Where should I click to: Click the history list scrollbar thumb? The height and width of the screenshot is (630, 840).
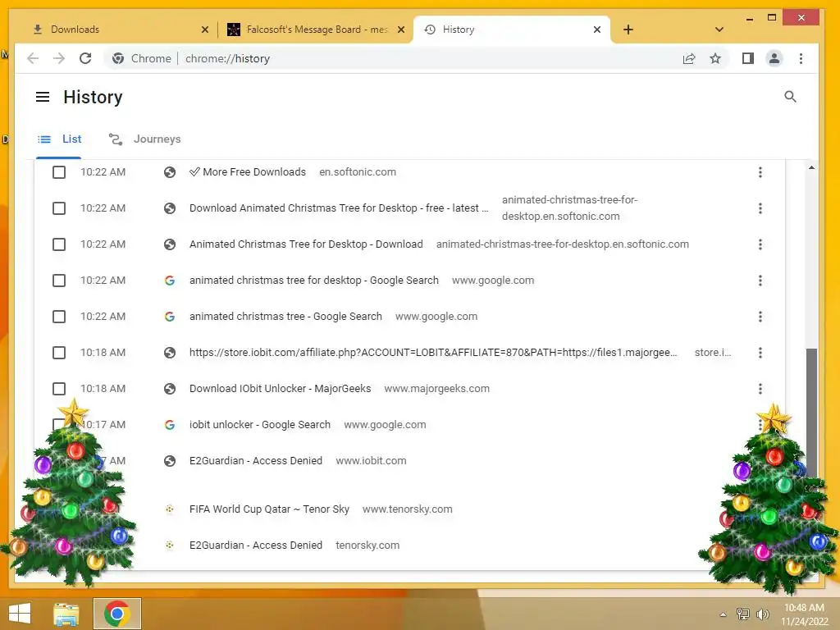coord(811,413)
